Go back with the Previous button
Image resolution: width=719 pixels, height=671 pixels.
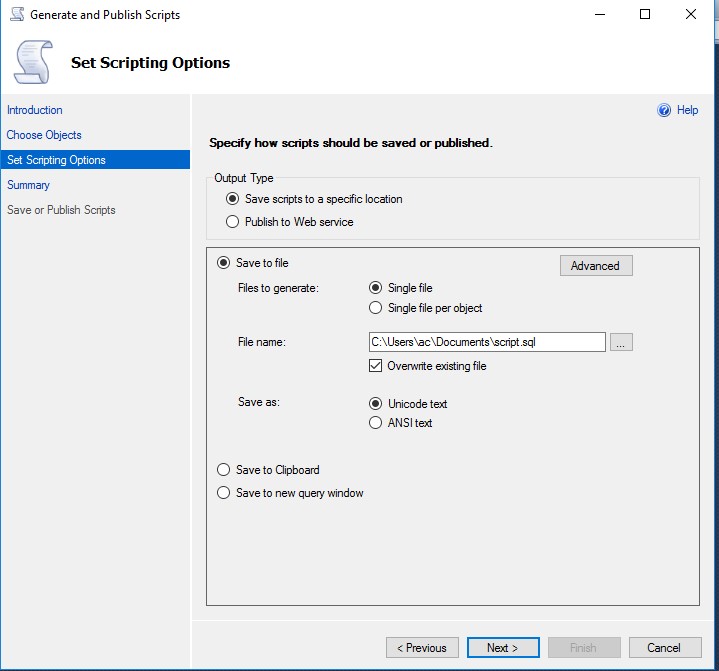[422, 648]
